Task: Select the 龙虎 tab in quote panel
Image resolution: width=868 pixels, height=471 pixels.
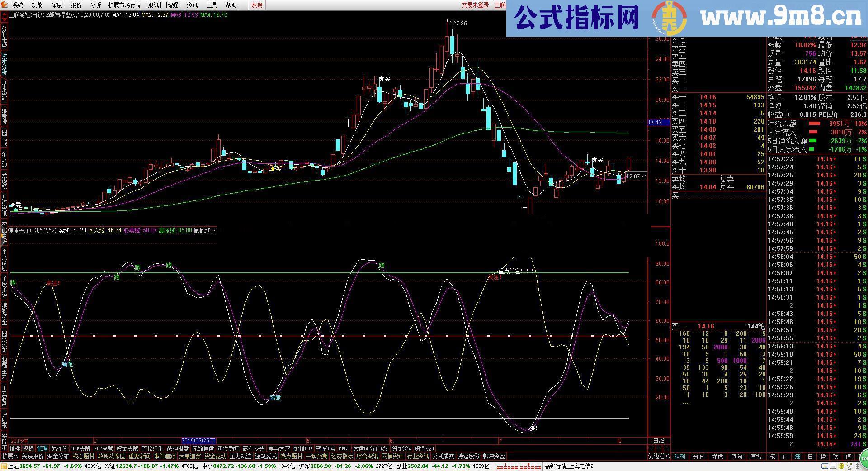Action: (717, 456)
